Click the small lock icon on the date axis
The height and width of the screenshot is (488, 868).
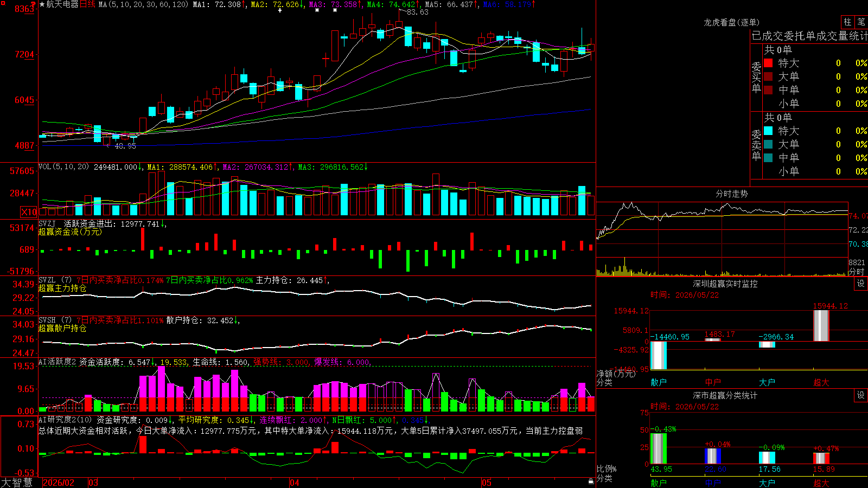pyautogui.click(x=591, y=481)
